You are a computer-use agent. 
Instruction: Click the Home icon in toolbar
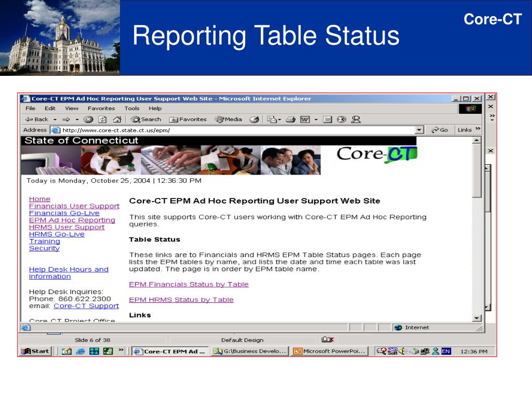point(117,119)
